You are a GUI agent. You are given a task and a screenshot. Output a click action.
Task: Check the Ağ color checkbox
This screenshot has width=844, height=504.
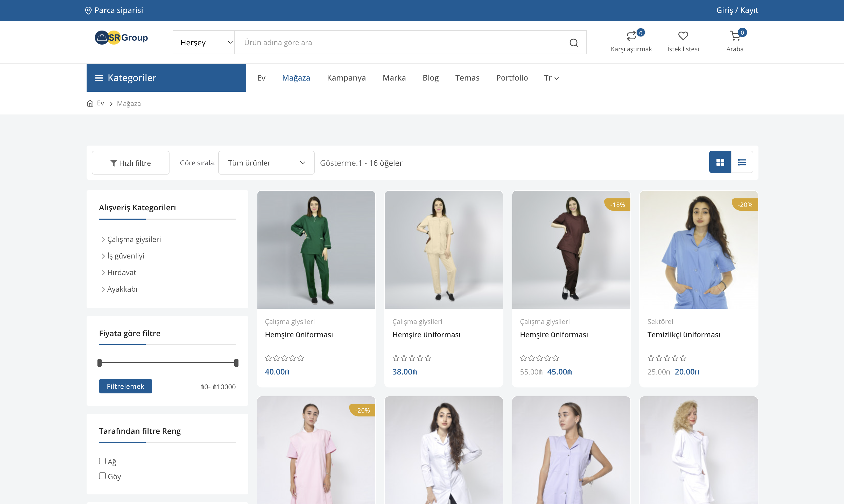tap(102, 461)
